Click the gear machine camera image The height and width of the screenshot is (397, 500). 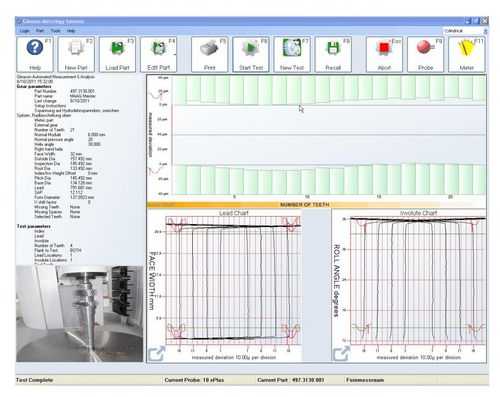pos(80,314)
